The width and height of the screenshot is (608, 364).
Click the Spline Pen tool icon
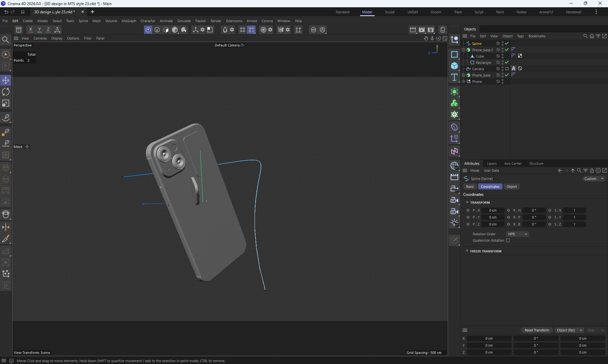pos(6,118)
